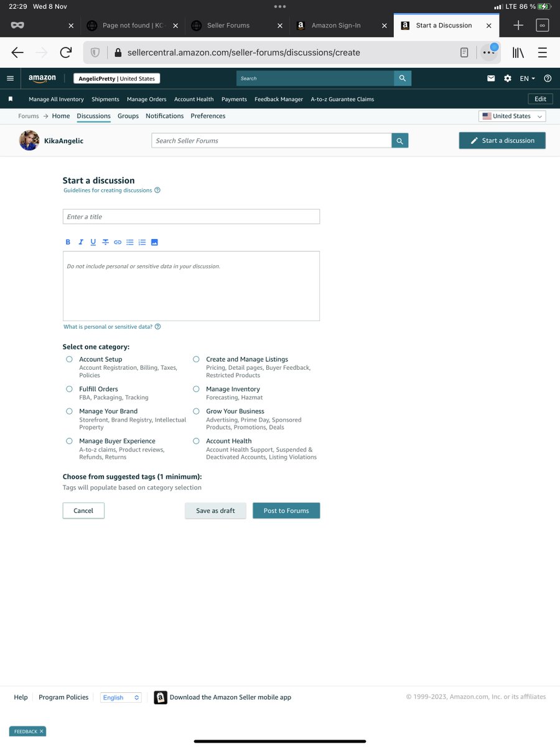Close the FEEDBACK widget with its X
Screen dimensions: 560x747
pyautogui.click(x=41, y=731)
